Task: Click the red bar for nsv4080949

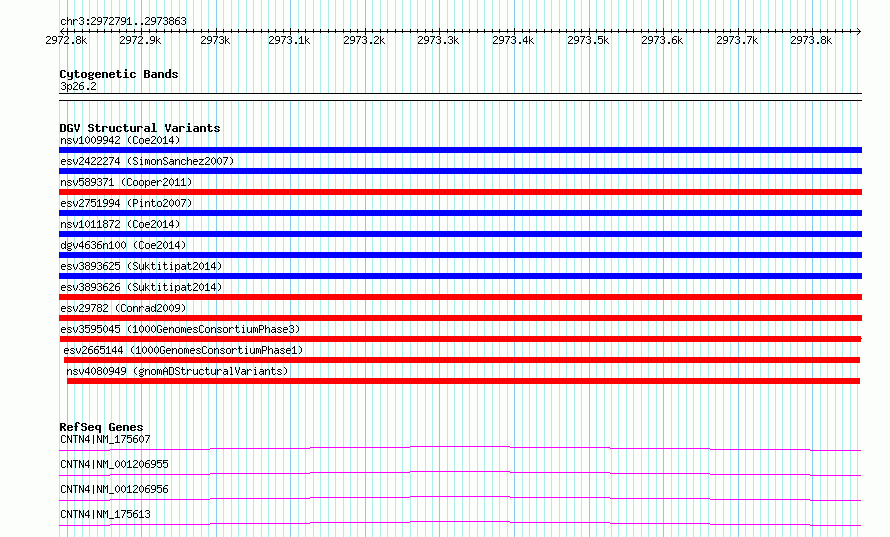Action: pos(463,381)
